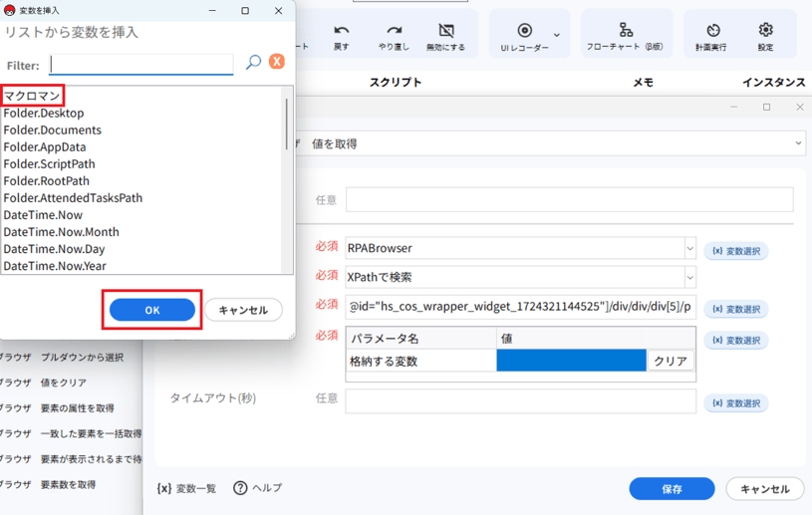
Task: Click the クリア button in parameter table
Action: point(671,361)
